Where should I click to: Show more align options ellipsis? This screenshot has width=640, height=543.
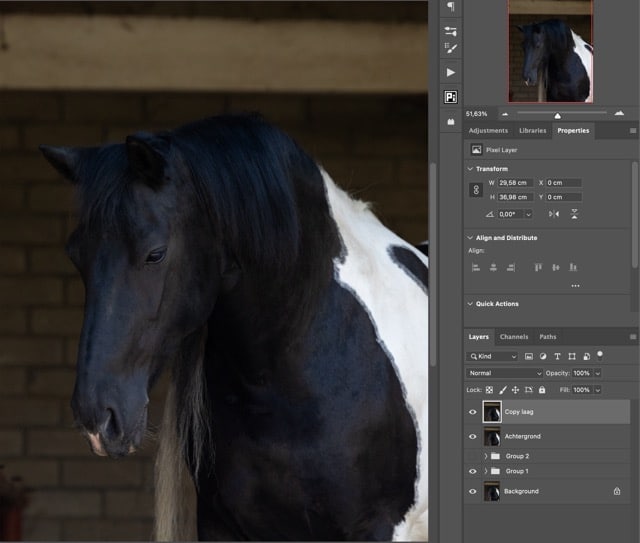coord(576,286)
